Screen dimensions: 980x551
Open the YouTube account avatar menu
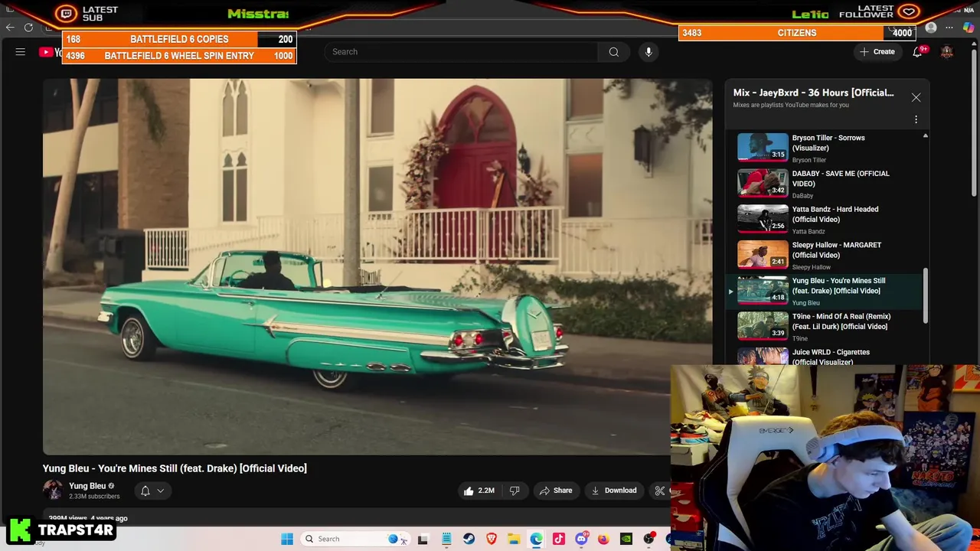[947, 52]
